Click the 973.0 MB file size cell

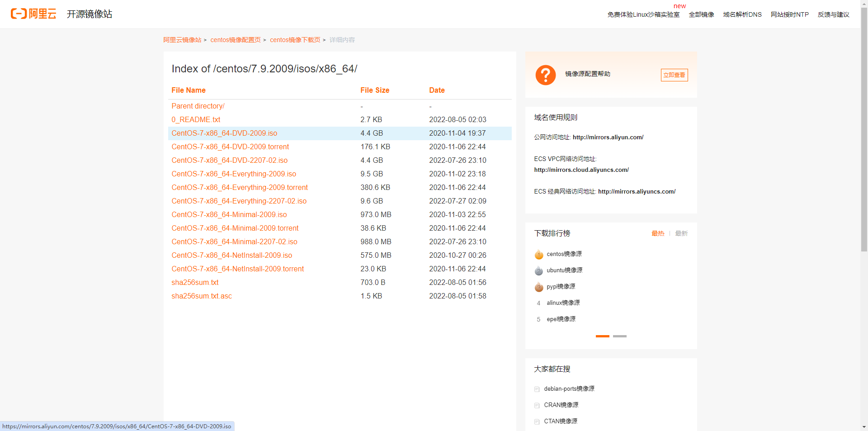376,214
